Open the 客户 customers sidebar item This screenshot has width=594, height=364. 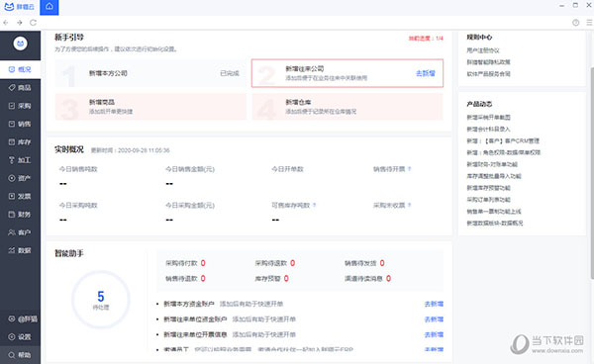point(20,232)
